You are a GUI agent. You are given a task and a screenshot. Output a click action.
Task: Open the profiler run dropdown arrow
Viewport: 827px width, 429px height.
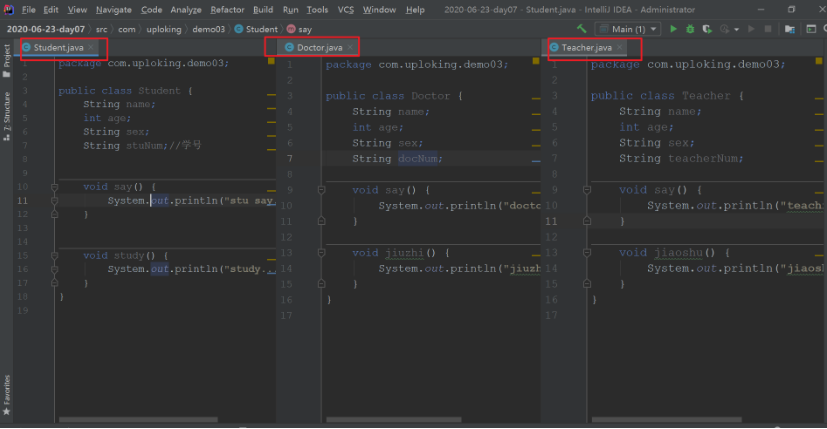point(736,30)
